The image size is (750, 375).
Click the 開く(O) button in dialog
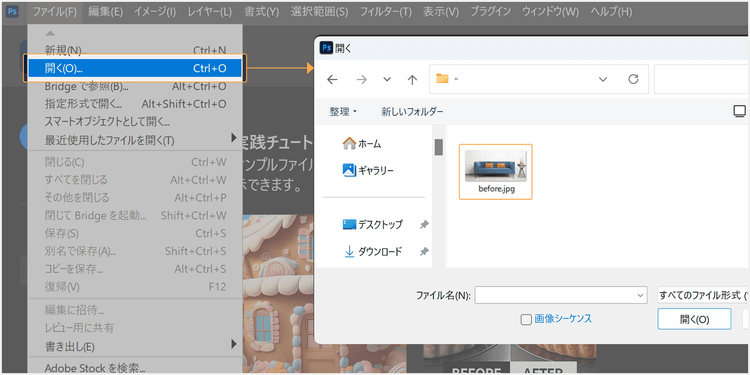pos(694,319)
